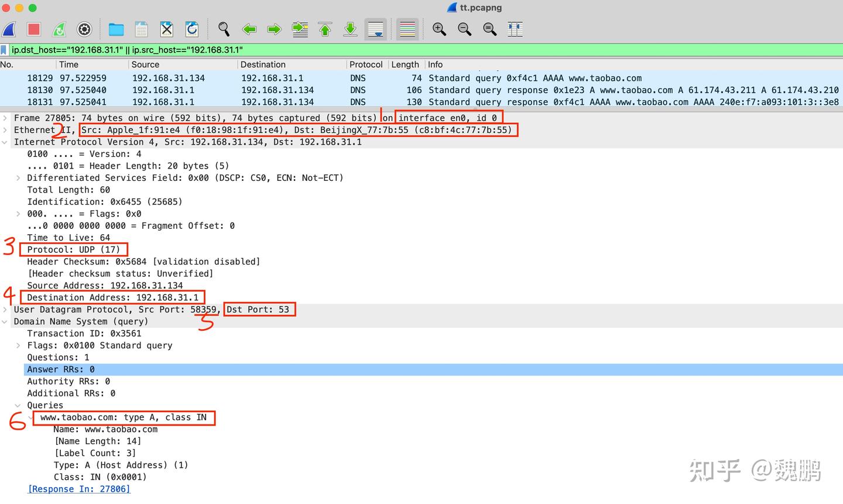Toggle auto-scroll during live capture
Viewport: 843px width, 504px height.
click(x=375, y=29)
